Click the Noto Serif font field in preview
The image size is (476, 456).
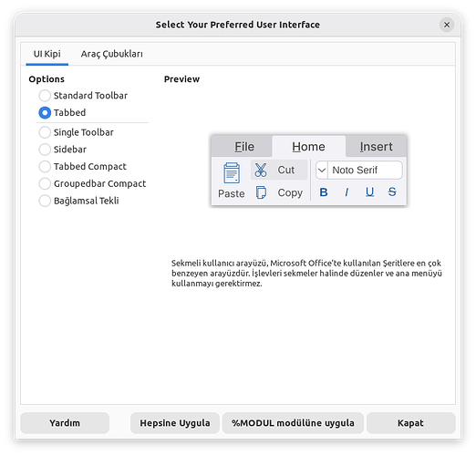pyautogui.click(x=365, y=170)
